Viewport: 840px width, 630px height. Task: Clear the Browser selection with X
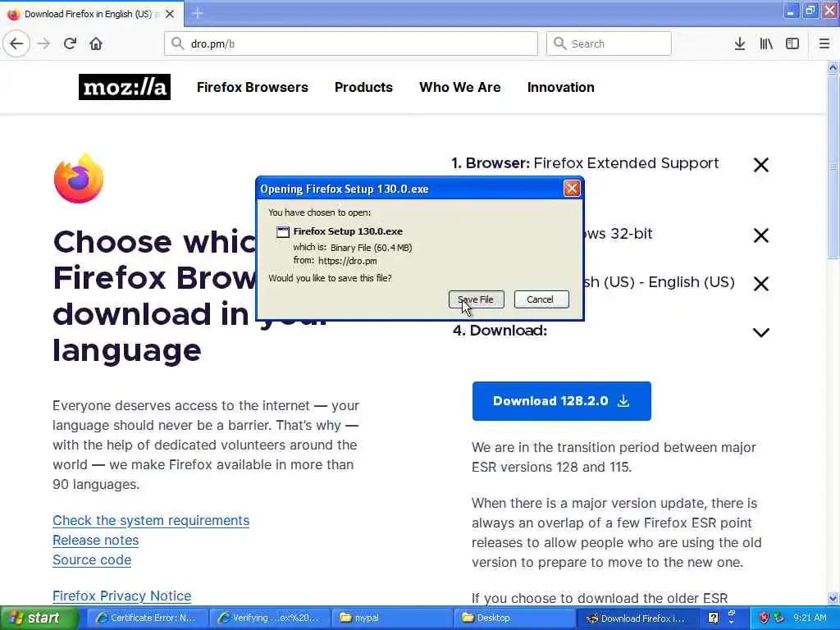coord(760,165)
